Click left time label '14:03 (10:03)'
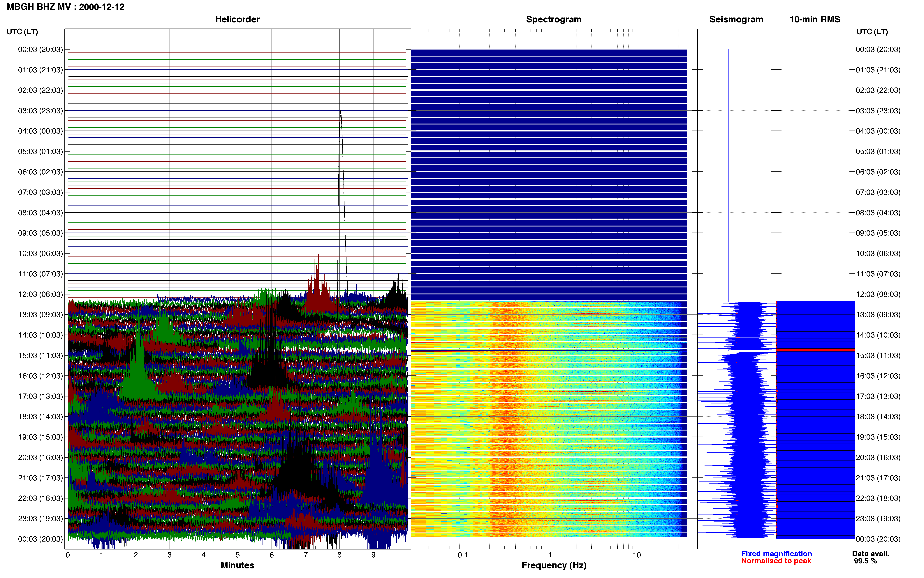Viewport: 924px width, 578px height. [41, 335]
